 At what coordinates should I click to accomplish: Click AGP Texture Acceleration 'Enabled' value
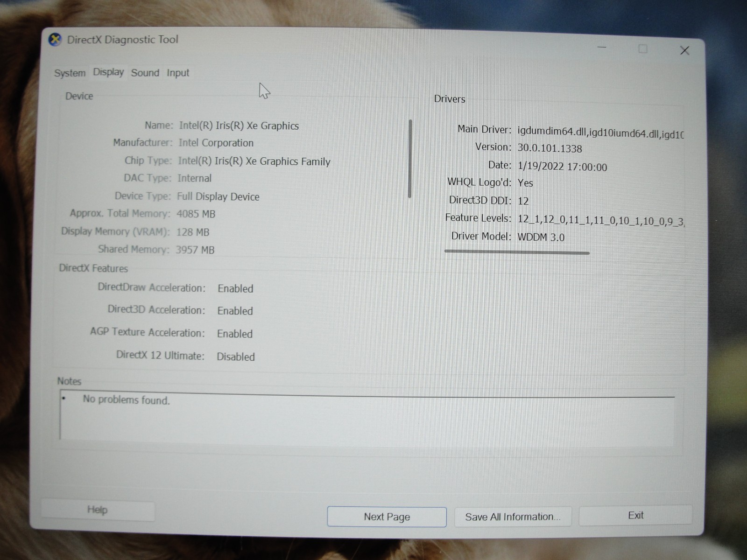pyautogui.click(x=234, y=334)
